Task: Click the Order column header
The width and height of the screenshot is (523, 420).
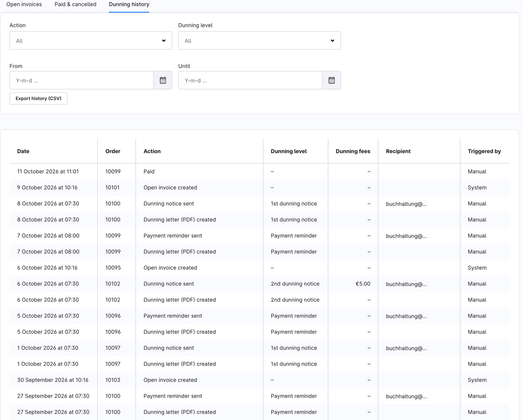Action: click(113, 151)
